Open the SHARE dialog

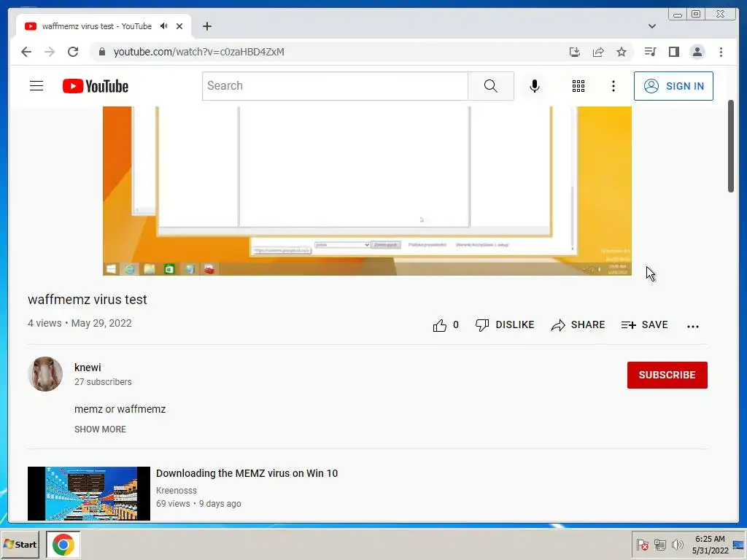pyautogui.click(x=578, y=324)
